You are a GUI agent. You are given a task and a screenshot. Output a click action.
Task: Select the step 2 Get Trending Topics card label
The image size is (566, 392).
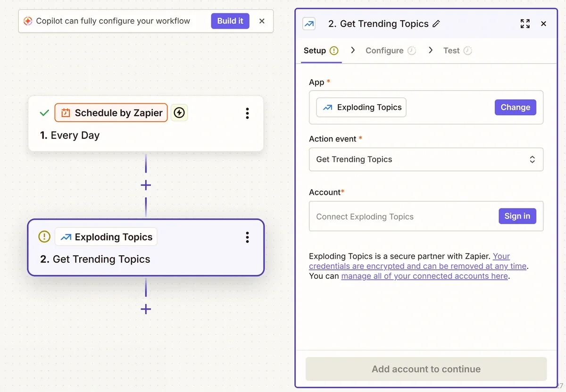95,259
